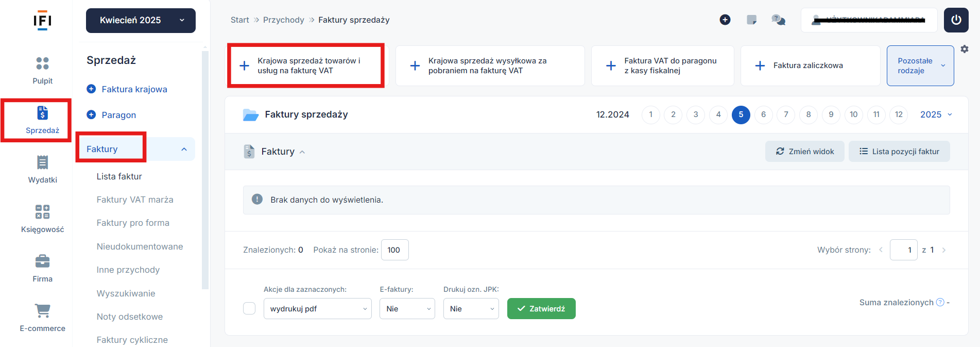
Task: Click the blue folder icon by Faktury sprzedaży
Action: click(250, 114)
